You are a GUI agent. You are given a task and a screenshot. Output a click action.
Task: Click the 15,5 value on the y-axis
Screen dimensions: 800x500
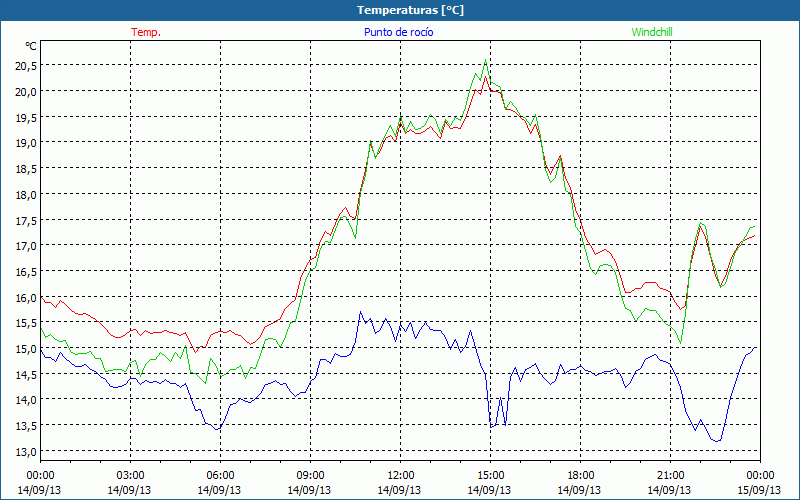pos(26,323)
